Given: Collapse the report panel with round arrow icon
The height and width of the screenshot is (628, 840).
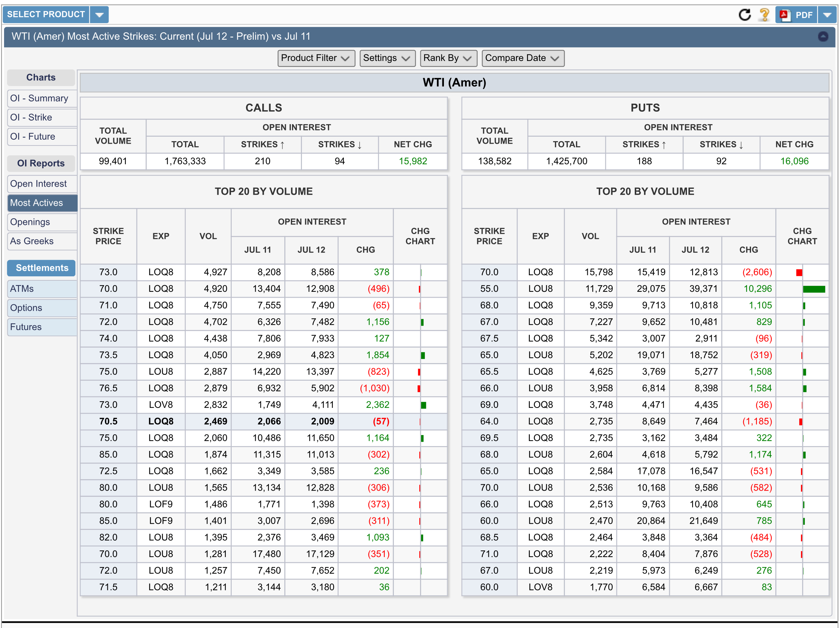Looking at the screenshot, I should pyautogui.click(x=823, y=36).
